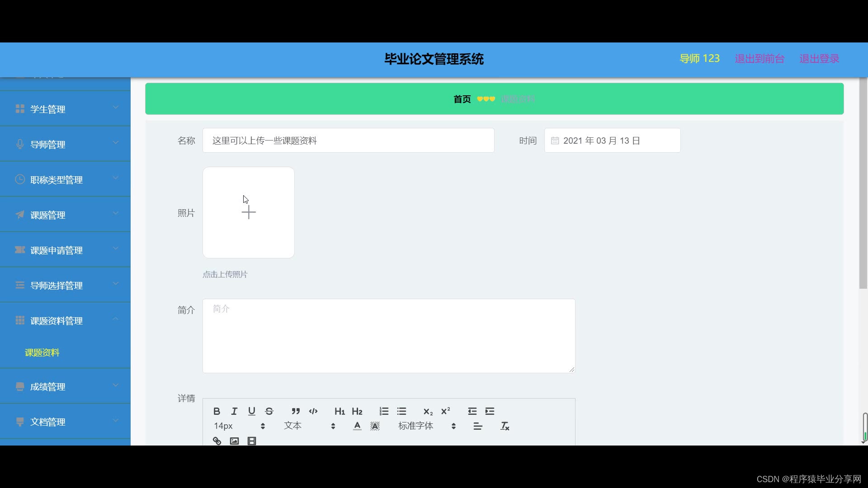Insert a blockquote with the quote icon

[x=296, y=411]
